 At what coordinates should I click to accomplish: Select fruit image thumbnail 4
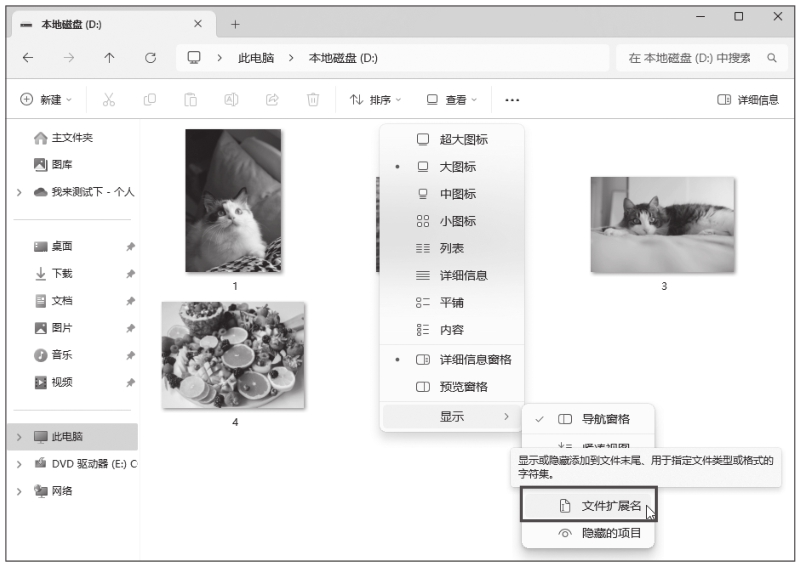tap(233, 355)
